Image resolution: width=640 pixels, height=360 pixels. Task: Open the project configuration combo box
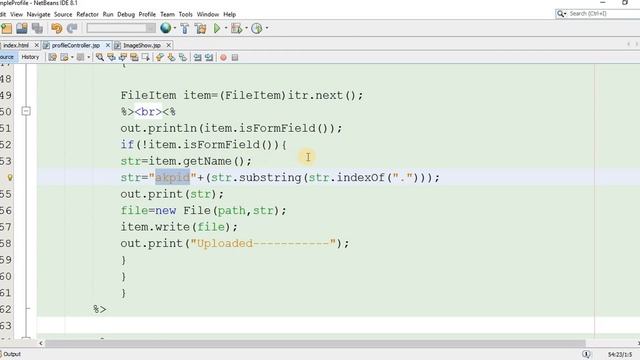(x=121, y=28)
